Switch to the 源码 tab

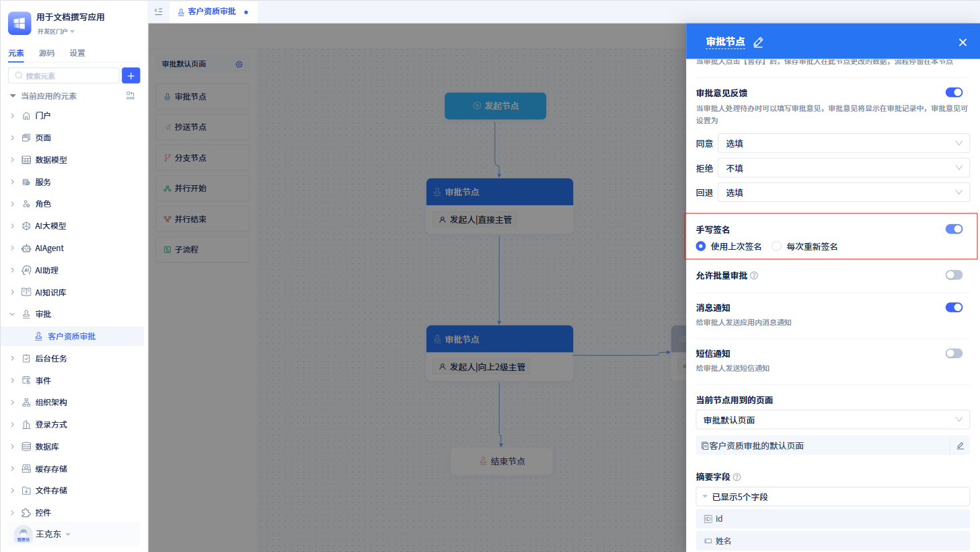(46, 53)
